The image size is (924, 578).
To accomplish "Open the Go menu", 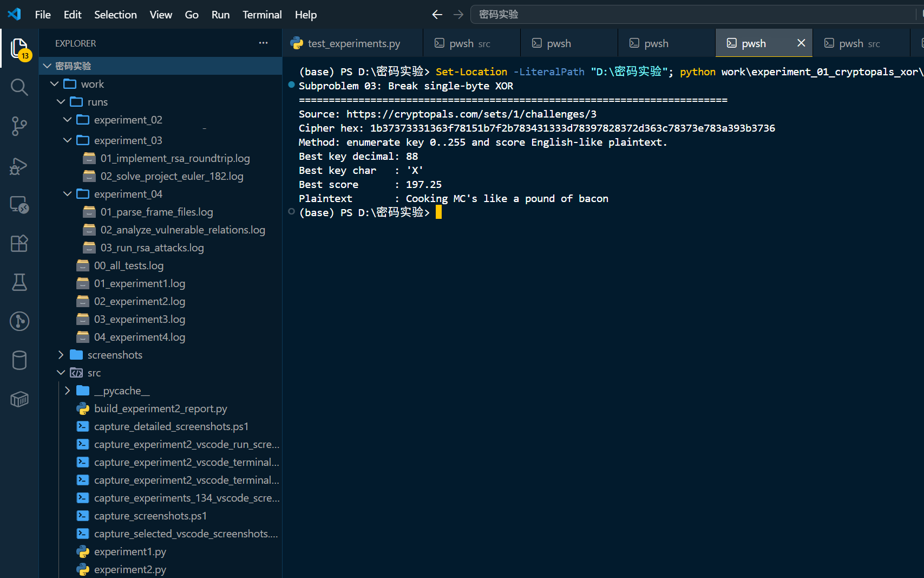I will click(192, 15).
